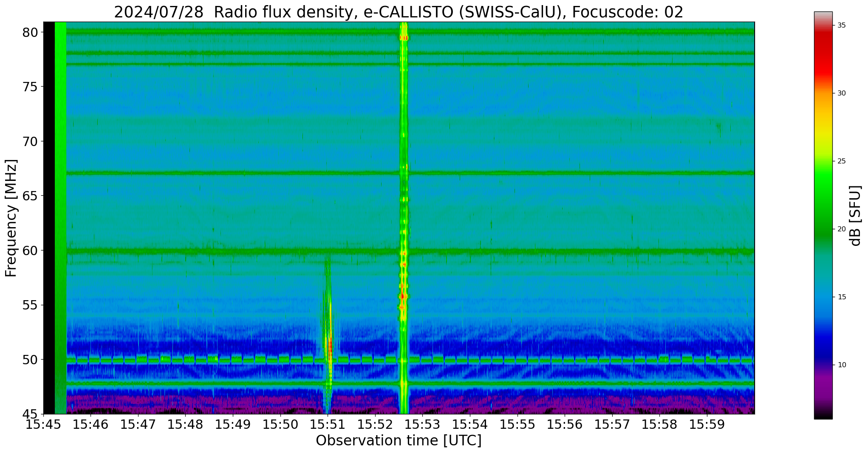Click the colorbar tick label 15
Screen dimensions: 868x453
[x=841, y=297]
